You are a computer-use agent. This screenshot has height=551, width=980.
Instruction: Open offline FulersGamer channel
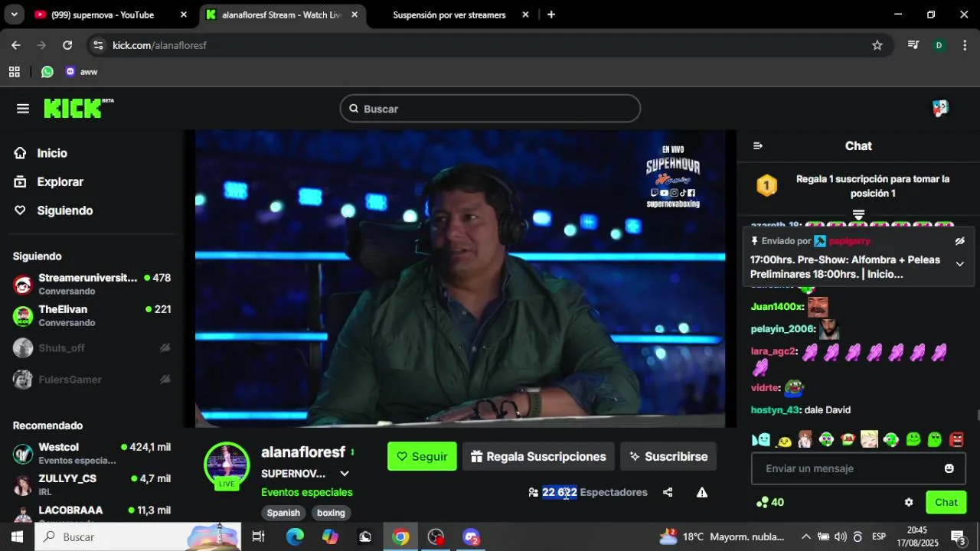point(92,380)
